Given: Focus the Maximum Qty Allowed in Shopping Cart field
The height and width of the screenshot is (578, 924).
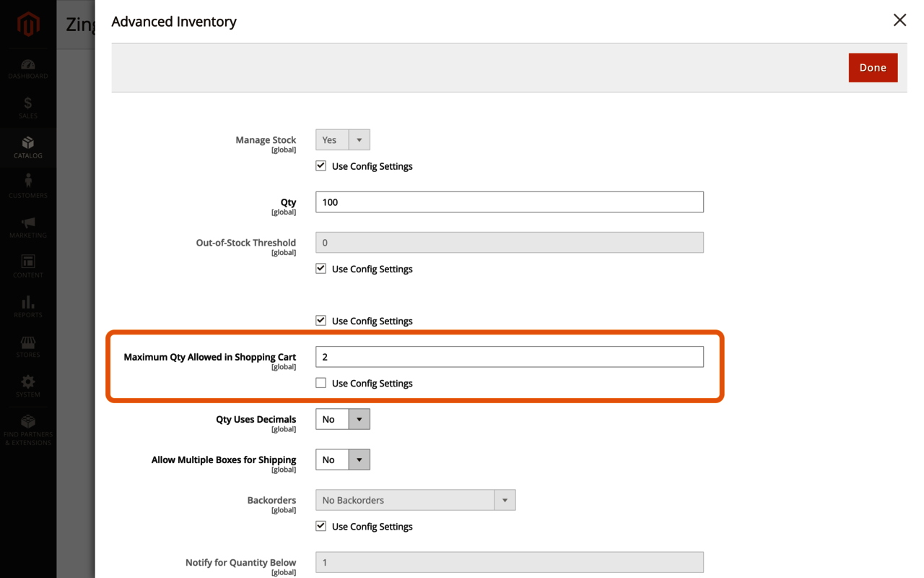Looking at the screenshot, I should pyautogui.click(x=509, y=357).
